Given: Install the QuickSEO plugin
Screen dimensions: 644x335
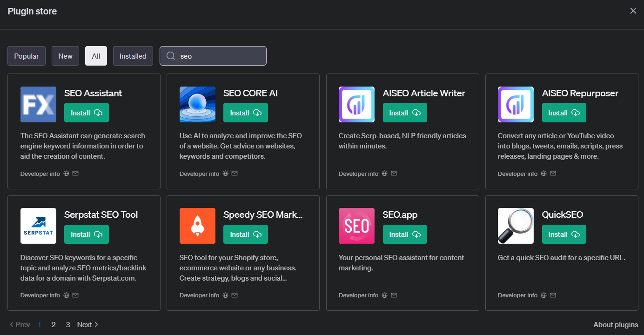Looking at the screenshot, I should click(x=564, y=234).
